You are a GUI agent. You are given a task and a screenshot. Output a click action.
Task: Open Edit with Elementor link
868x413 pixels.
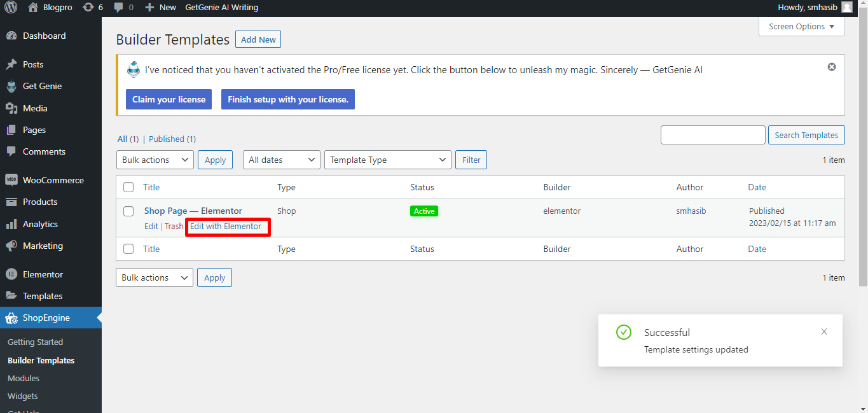226,226
